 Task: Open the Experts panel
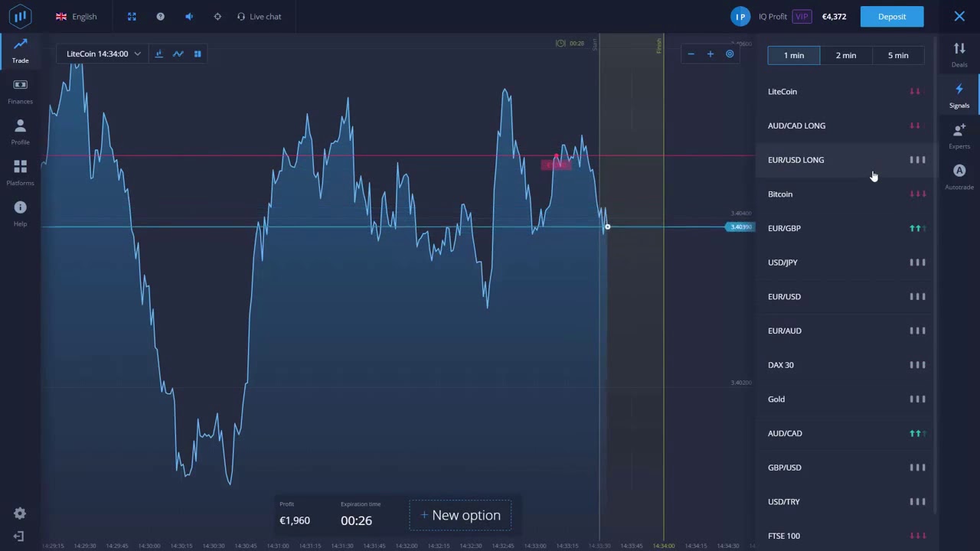[959, 136]
